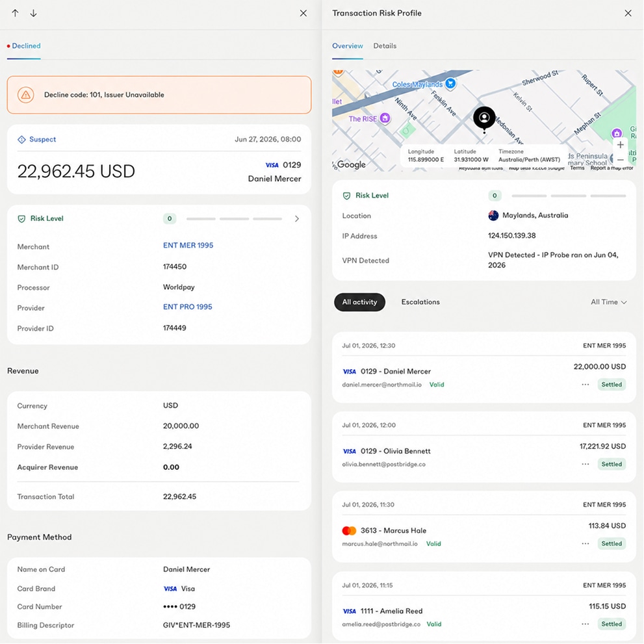Go to previous transaction with up arrow
This screenshot has width=644, height=644.
[15, 13]
